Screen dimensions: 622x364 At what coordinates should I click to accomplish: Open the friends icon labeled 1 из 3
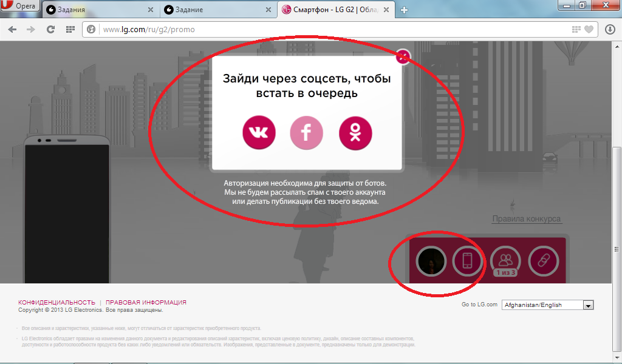coord(505,261)
